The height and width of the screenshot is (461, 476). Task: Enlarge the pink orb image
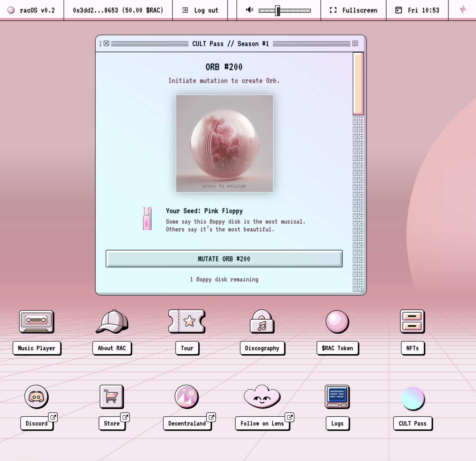click(225, 143)
